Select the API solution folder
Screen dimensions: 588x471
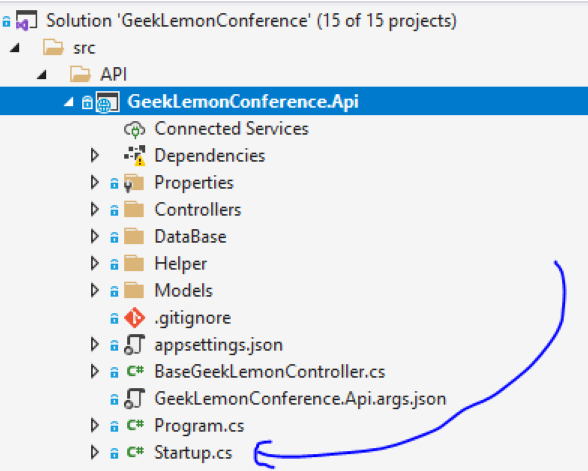click(114, 75)
